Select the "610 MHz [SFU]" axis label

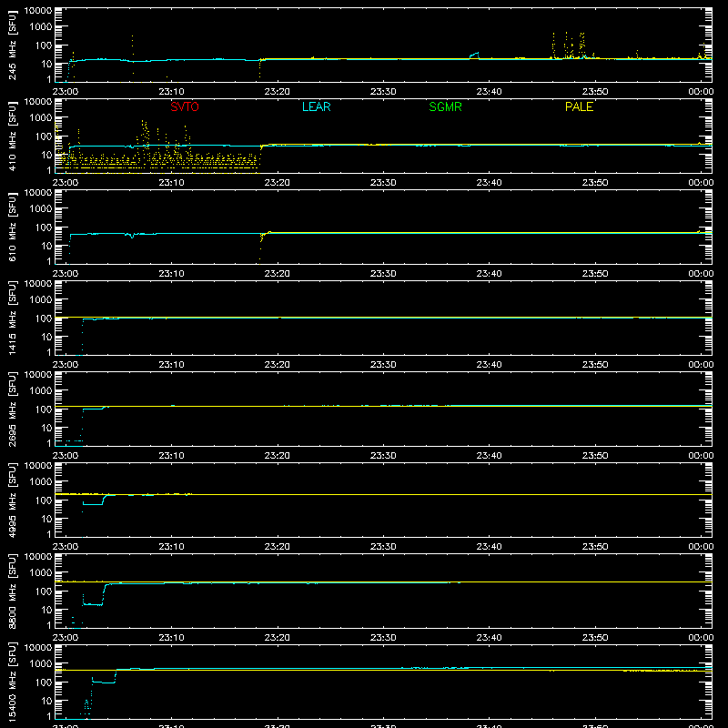(x=13, y=227)
